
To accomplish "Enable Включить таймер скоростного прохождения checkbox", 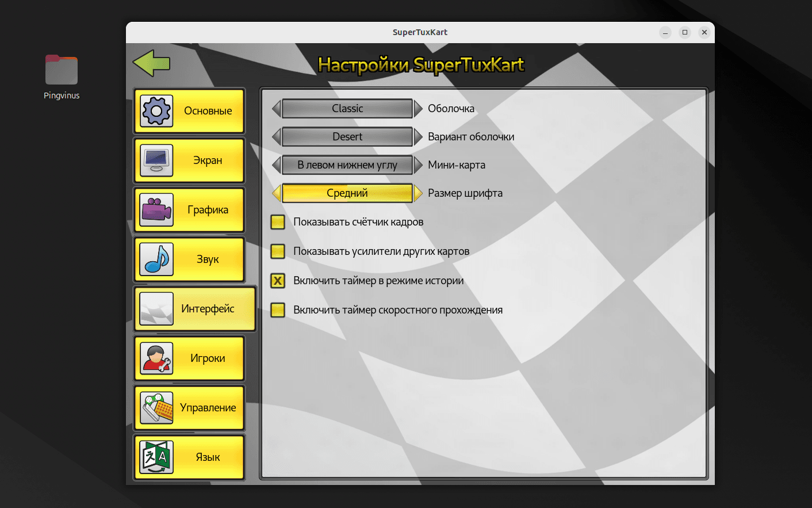I will 278,310.
